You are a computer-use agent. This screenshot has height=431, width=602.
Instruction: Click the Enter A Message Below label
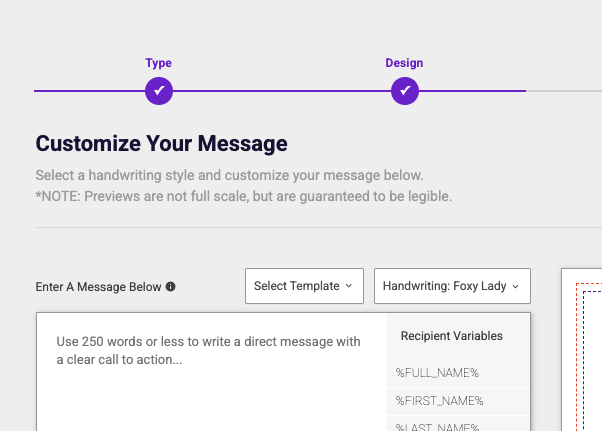tap(98, 287)
